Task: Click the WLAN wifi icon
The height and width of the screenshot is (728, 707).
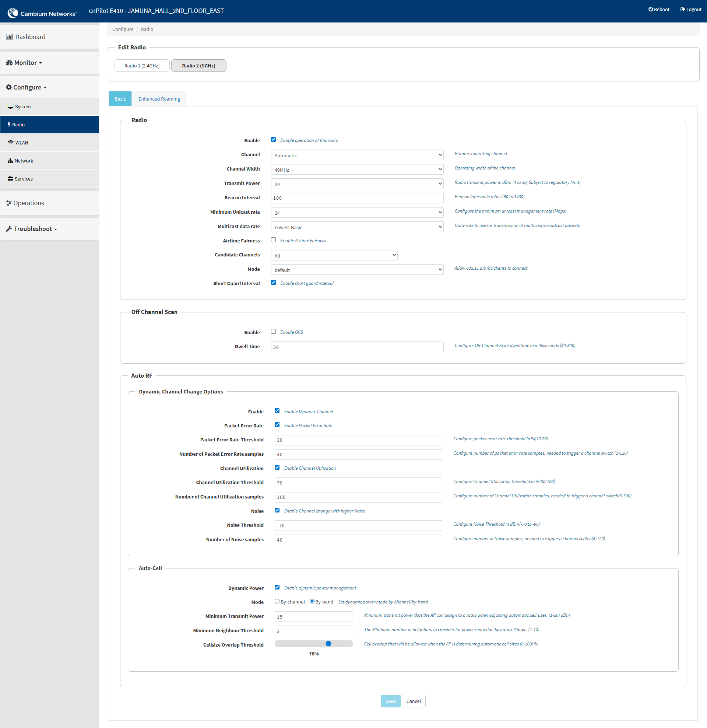Action: point(11,143)
